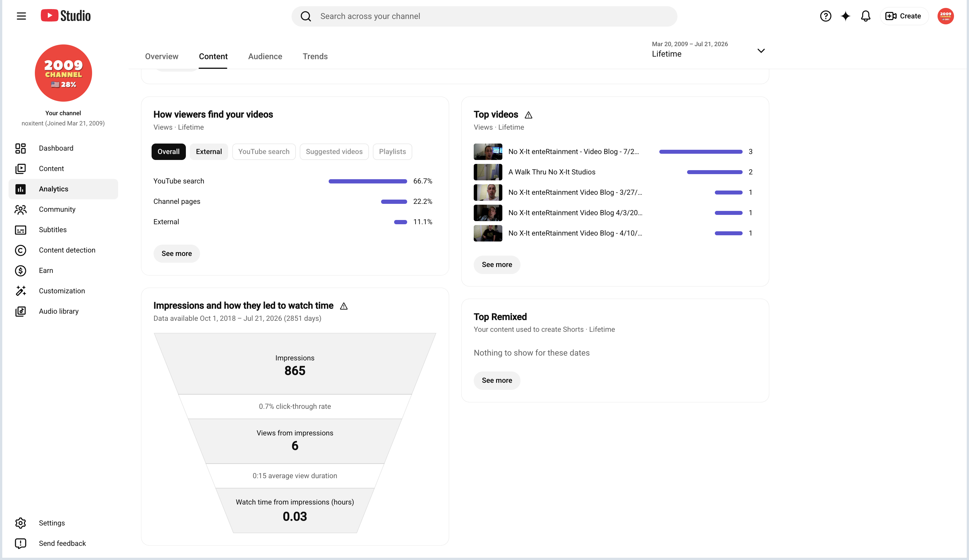Click the Views from impressions funnel segment

pos(295,441)
